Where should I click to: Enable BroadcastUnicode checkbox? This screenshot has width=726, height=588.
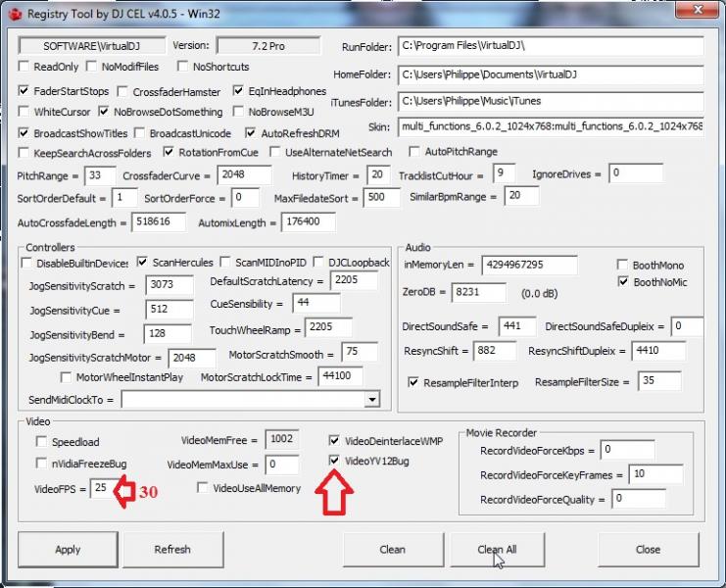coord(139,133)
